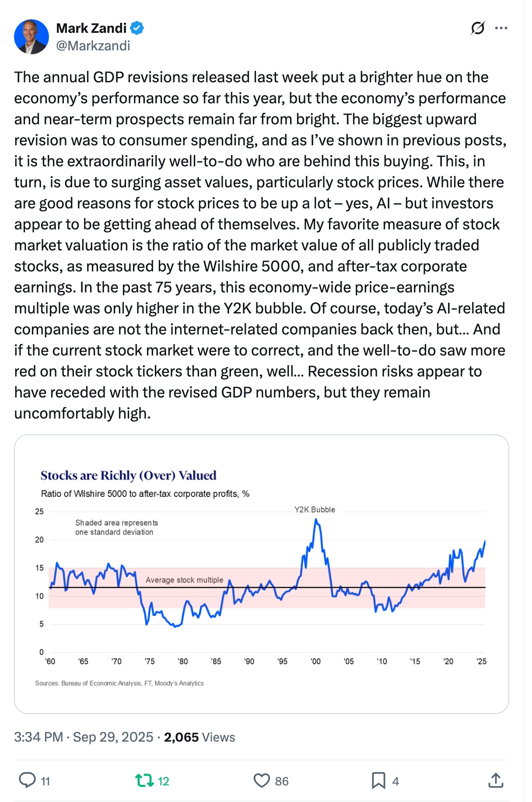Toggle the bookmark icon

point(378,781)
